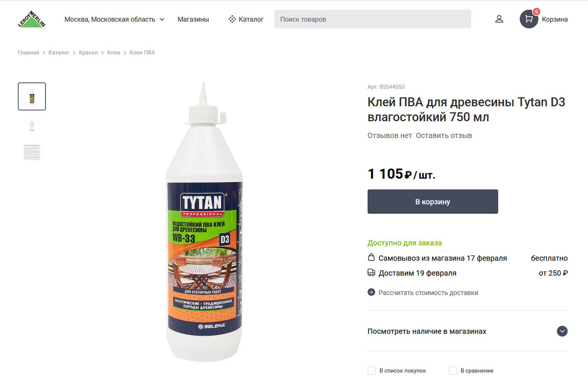588x386 pixels.
Task: Click the cart item count badge
Action: pyautogui.click(x=536, y=11)
